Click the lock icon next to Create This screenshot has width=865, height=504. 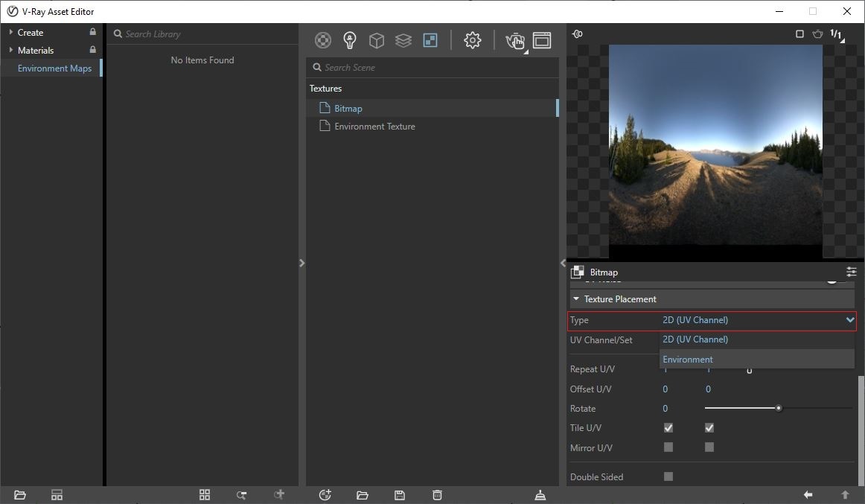pos(92,32)
